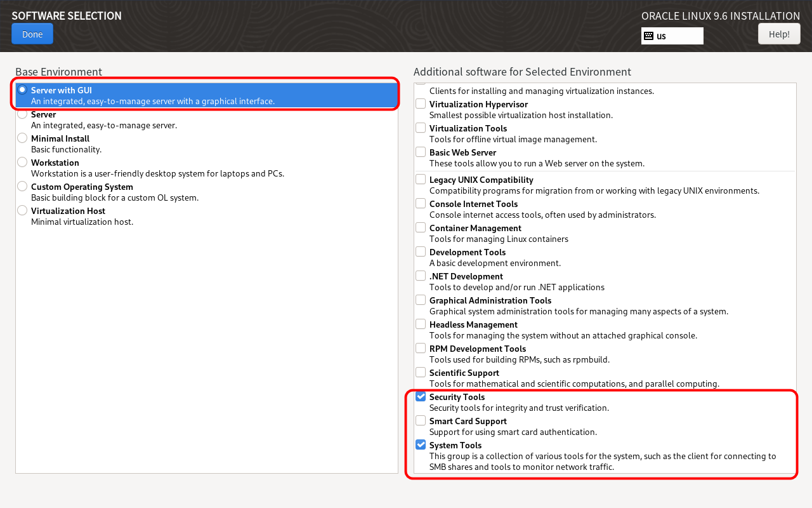This screenshot has width=812, height=508.
Task: Click "Smallest possible virtualization host installation." text
Action: (x=521, y=115)
